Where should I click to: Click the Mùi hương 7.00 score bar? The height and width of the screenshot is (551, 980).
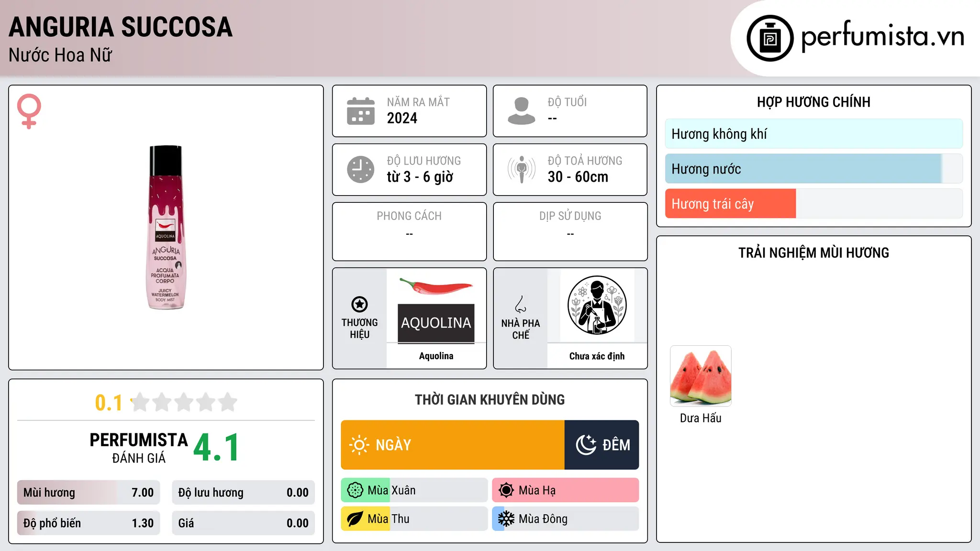(89, 493)
